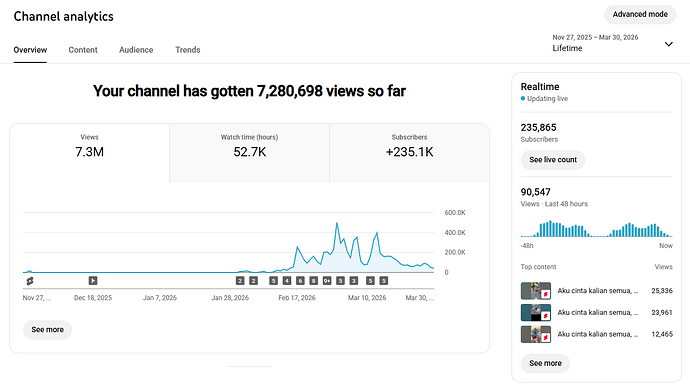Click the Advanced mode button

click(640, 15)
